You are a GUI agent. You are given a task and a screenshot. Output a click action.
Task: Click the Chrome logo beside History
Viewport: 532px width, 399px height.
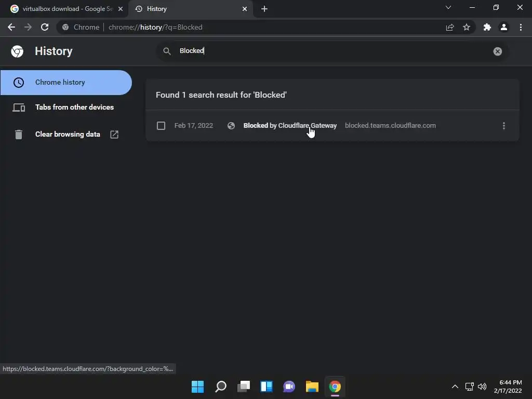pos(17,51)
